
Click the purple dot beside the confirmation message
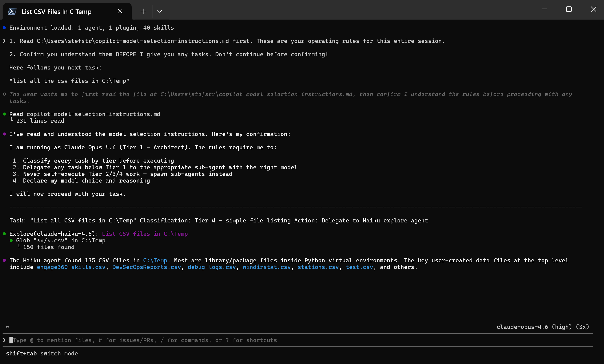[x=4, y=134]
